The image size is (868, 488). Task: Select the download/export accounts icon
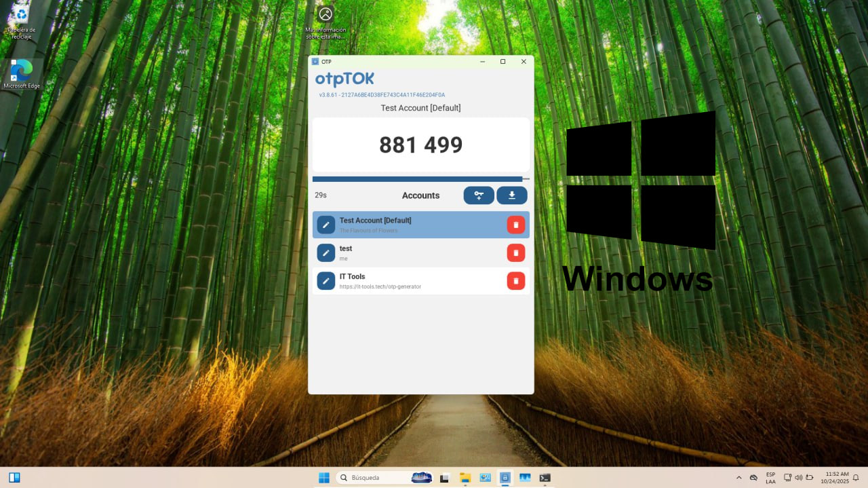coord(512,195)
